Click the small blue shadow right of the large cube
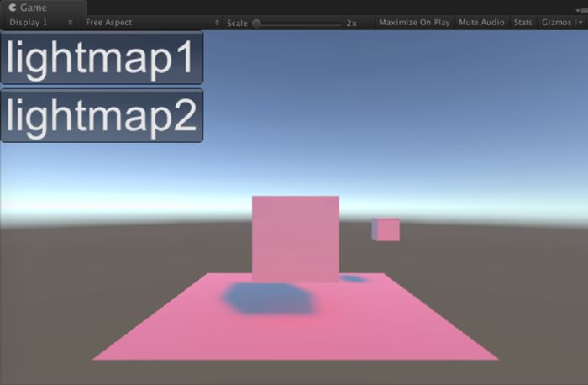 (353, 278)
